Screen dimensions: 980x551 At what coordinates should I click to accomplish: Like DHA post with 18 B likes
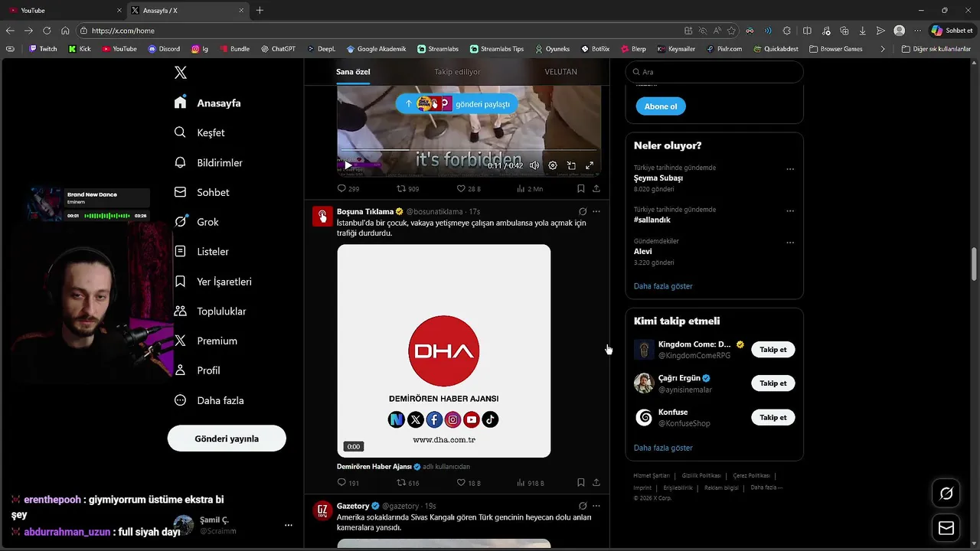point(469,483)
